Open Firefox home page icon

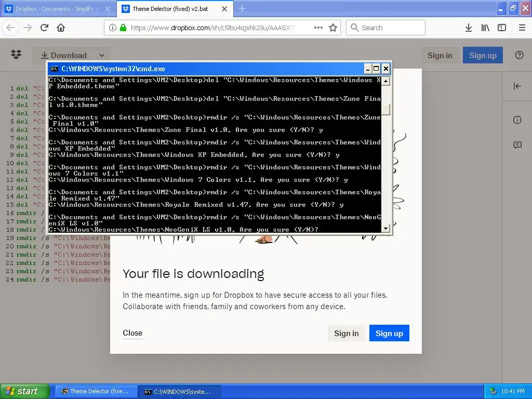pos(61,28)
